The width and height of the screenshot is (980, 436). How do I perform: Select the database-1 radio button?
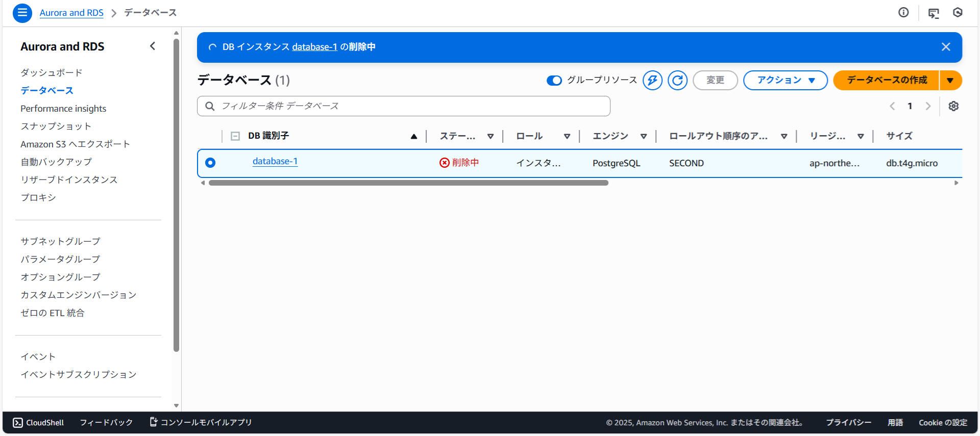click(210, 163)
